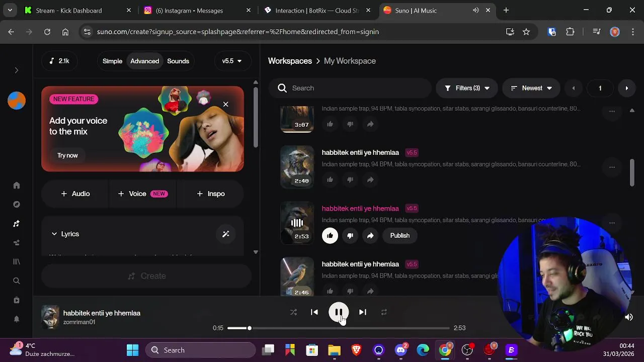Open the browser tab search dropdown
The image size is (644, 362).
pos(10,10)
